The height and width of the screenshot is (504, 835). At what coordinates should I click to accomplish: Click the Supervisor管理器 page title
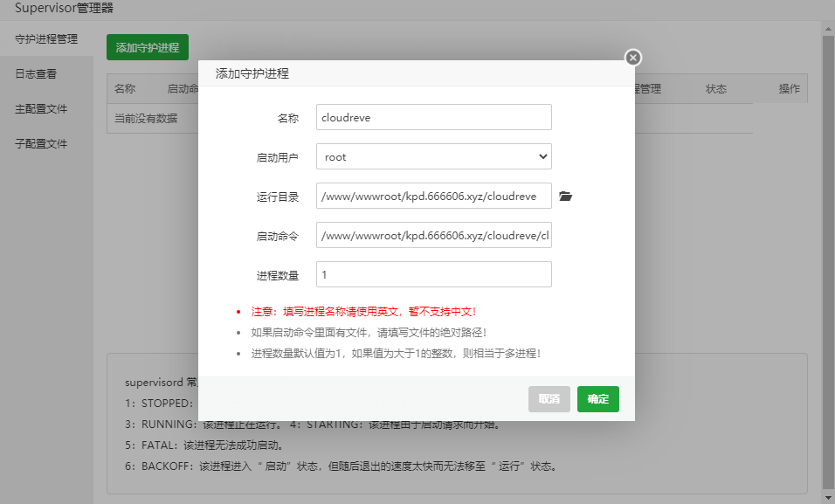(66, 8)
